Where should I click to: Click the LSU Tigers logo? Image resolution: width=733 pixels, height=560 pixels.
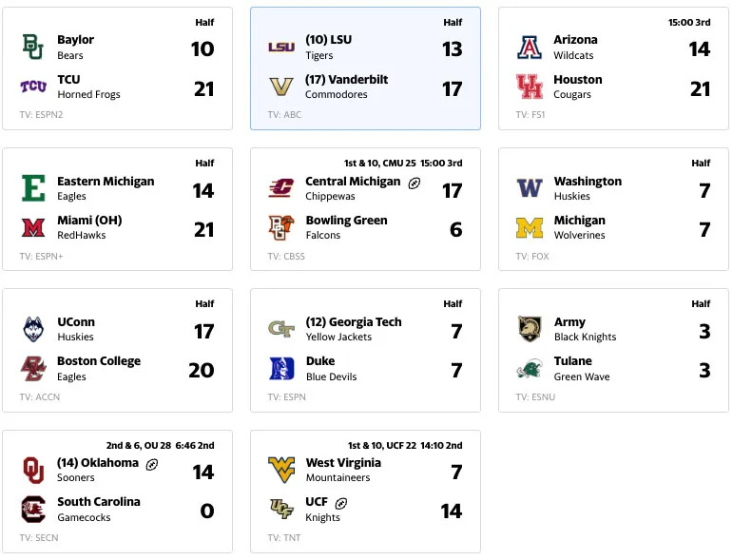281,48
